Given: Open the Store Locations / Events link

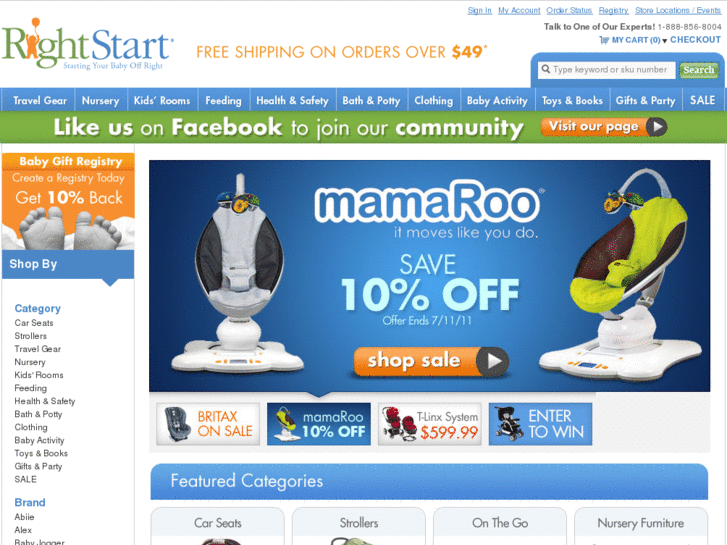Looking at the screenshot, I should pos(678,10).
